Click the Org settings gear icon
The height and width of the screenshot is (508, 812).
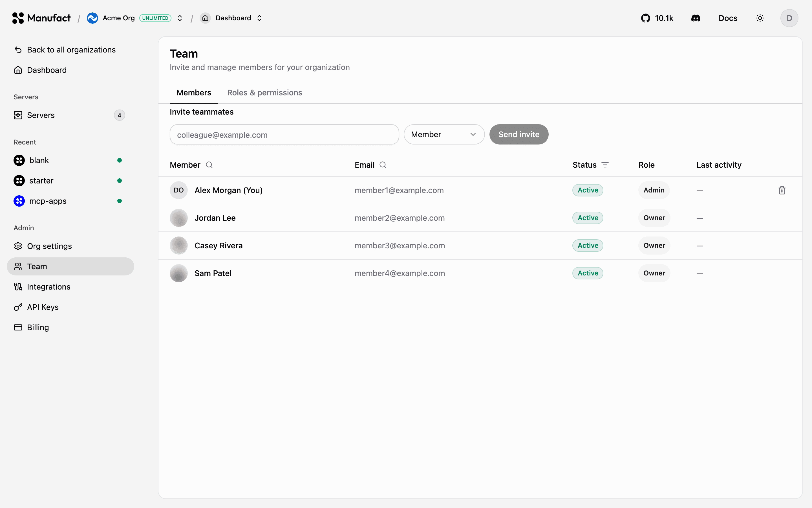coord(18,246)
